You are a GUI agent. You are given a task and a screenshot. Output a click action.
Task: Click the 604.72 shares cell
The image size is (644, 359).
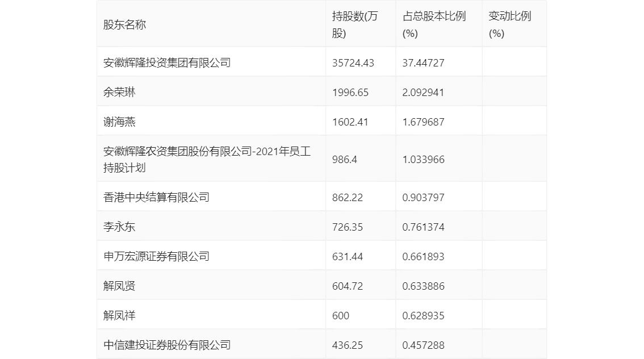(x=348, y=286)
